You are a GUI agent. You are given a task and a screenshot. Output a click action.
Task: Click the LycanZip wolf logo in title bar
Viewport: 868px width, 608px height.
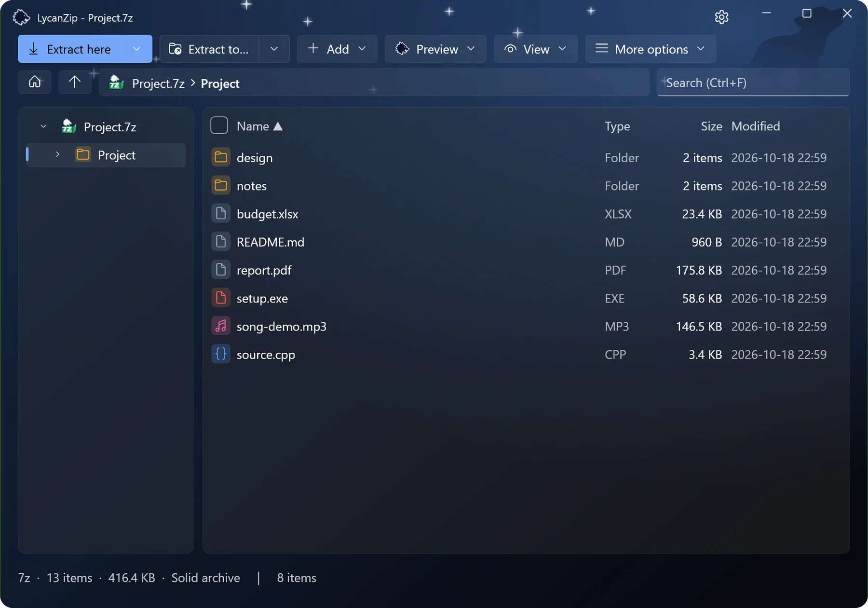[21, 17]
